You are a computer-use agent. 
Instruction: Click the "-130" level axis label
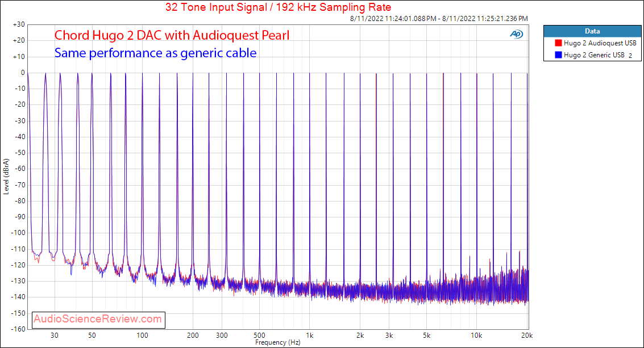pos(19,281)
